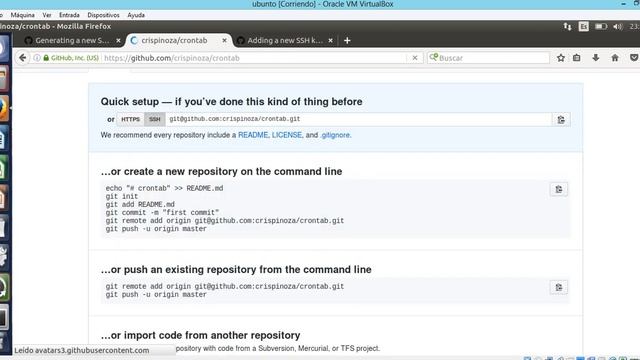This screenshot has width=640, height=360.
Task: Click the line 'git commit -m "first commit"'
Action: point(162,213)
